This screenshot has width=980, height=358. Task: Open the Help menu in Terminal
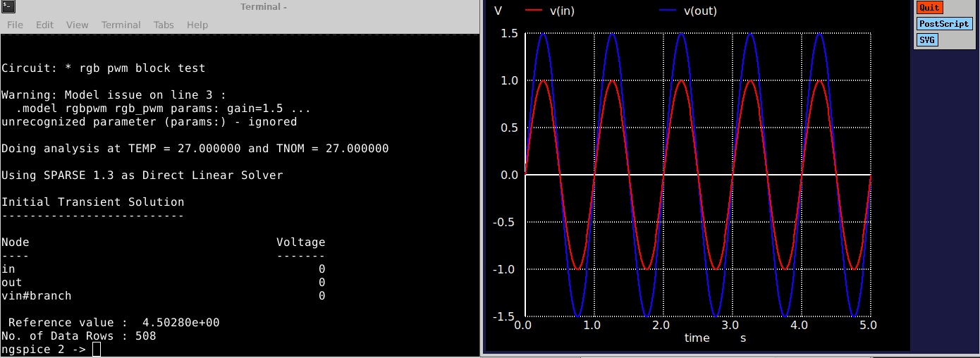pyautogui.click(x=197, y=25)
